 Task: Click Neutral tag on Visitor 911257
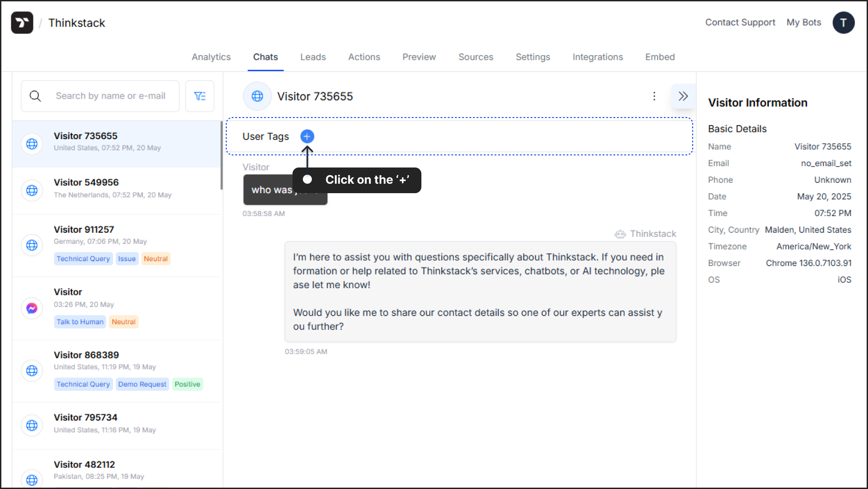tap(155, 258)
